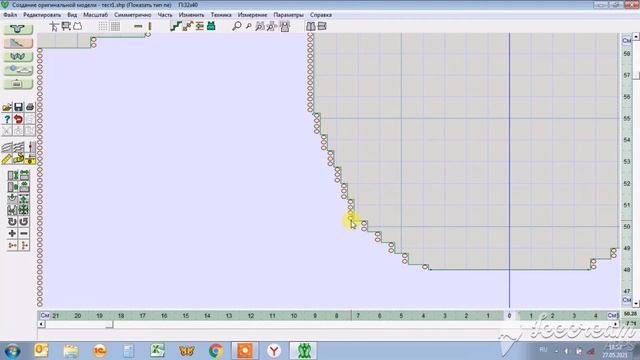Open 1C application from the taskbar

pyautogui.click(x=100, y=351)
